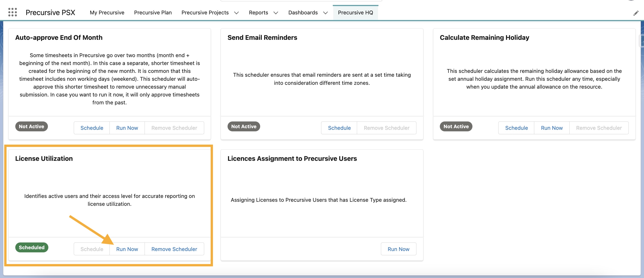The width and height of the screenshot is (644, 278).
Task: Run Now for Auto-approve End Of Month
Action: pyautogui.click(x=127, y=128)
